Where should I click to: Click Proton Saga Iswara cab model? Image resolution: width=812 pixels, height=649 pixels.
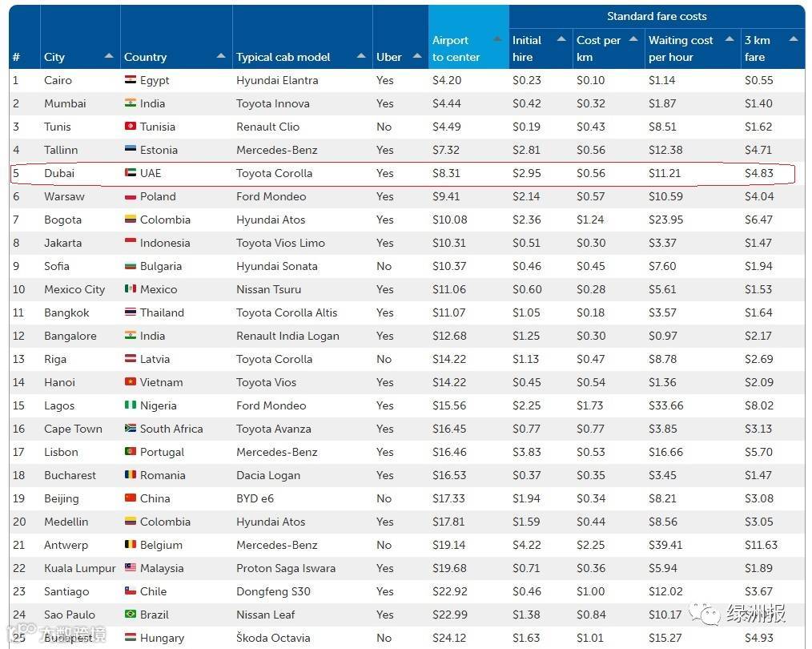point(286,568)
